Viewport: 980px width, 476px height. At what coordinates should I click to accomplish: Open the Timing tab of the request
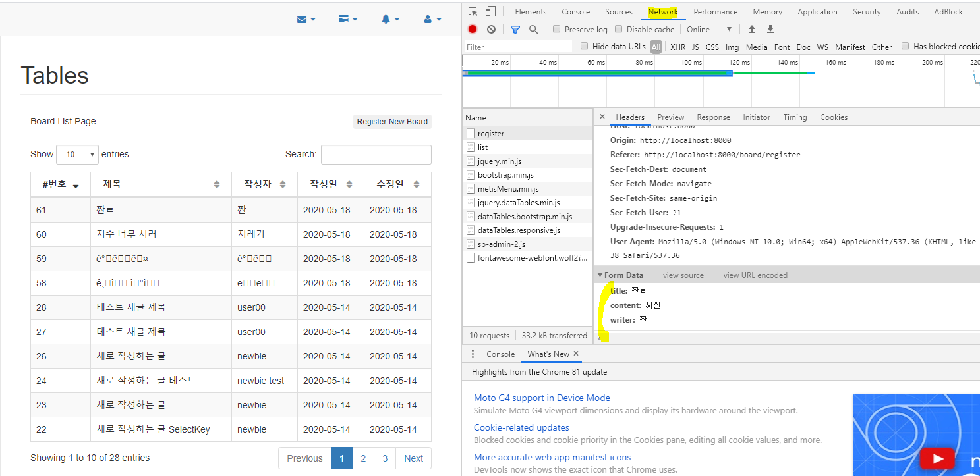tap(795, 117)
